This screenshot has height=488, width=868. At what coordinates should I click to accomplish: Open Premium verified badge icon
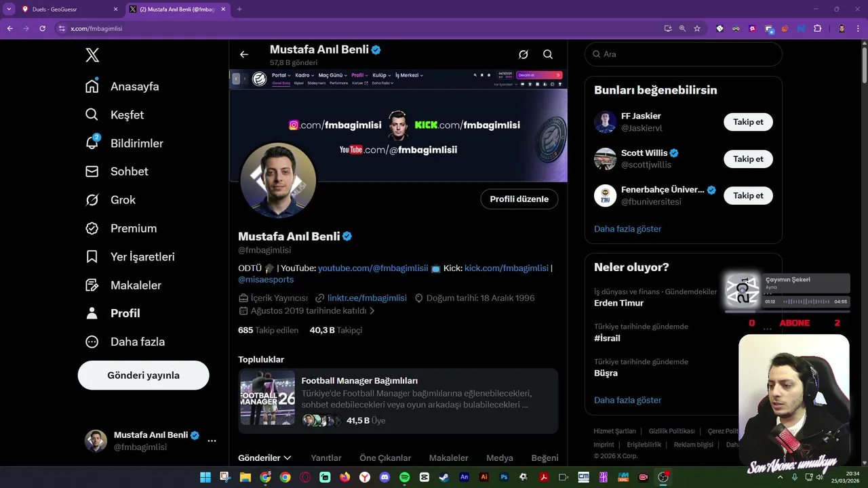click(92, 228)
